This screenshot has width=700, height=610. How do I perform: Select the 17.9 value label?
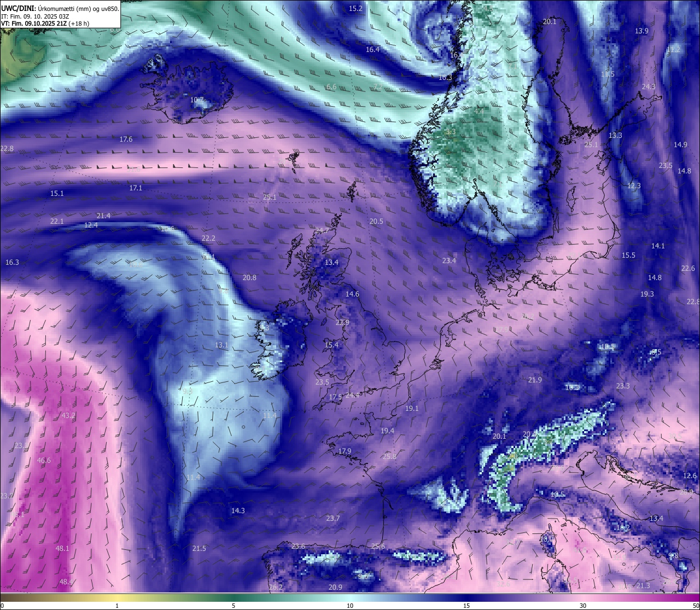(x=345, y=451)
